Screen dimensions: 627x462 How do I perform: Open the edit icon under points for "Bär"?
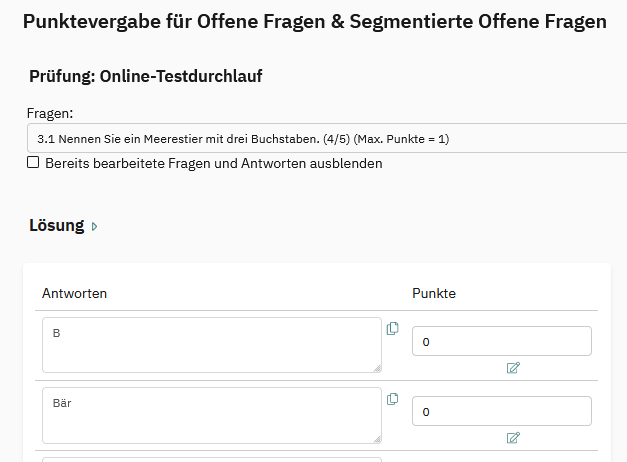tap(513, 438)
